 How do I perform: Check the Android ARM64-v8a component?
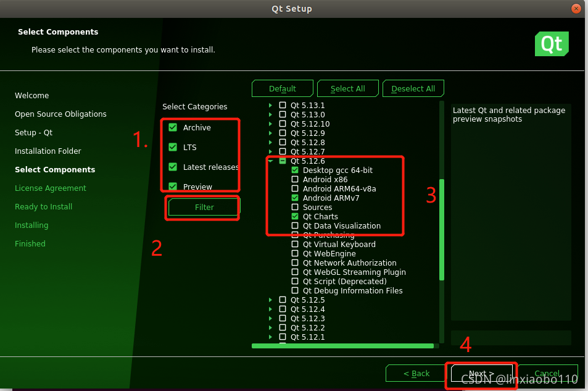pyautogui.click(x=295, y=188)
